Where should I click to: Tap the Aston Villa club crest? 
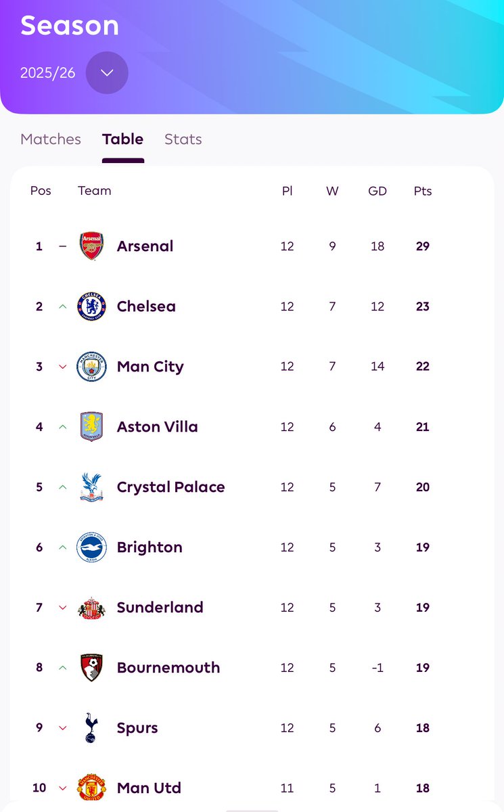tap(91, 427)
